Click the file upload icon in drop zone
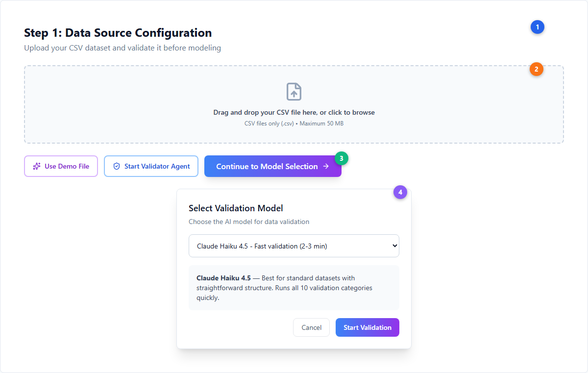588x373 pixels. (x=294, y=92)
